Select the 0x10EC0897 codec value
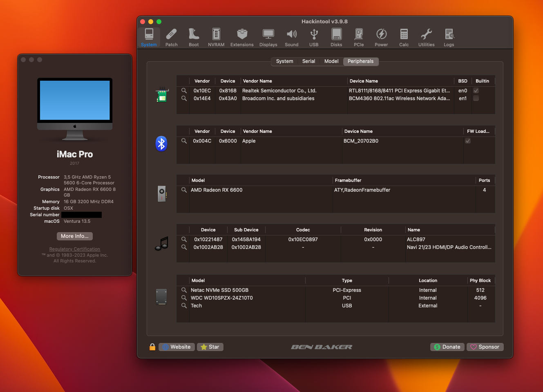Viewport: 543px width, 392px height. pyautogui.click(x=303, y=240)
